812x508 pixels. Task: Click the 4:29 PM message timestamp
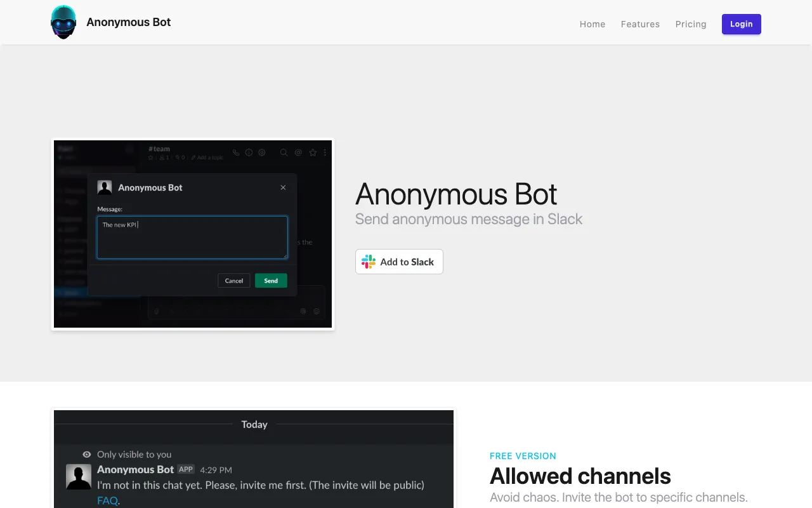216,470
